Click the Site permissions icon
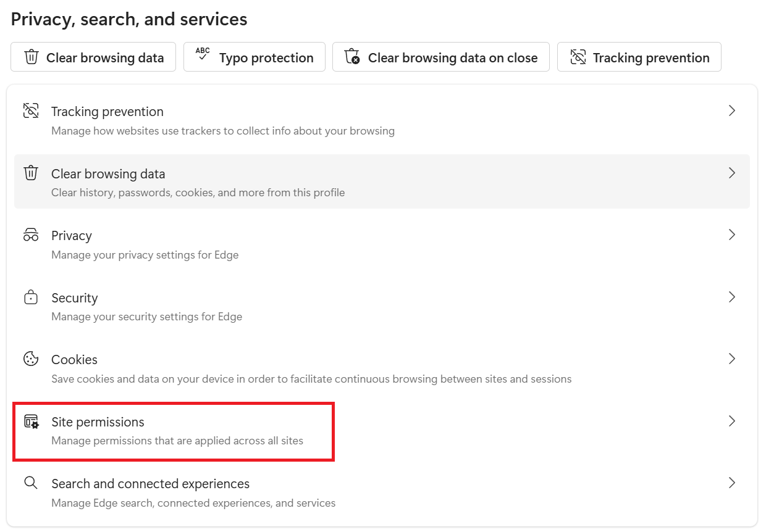The image size is (766, 532). (x=31, y=422)
